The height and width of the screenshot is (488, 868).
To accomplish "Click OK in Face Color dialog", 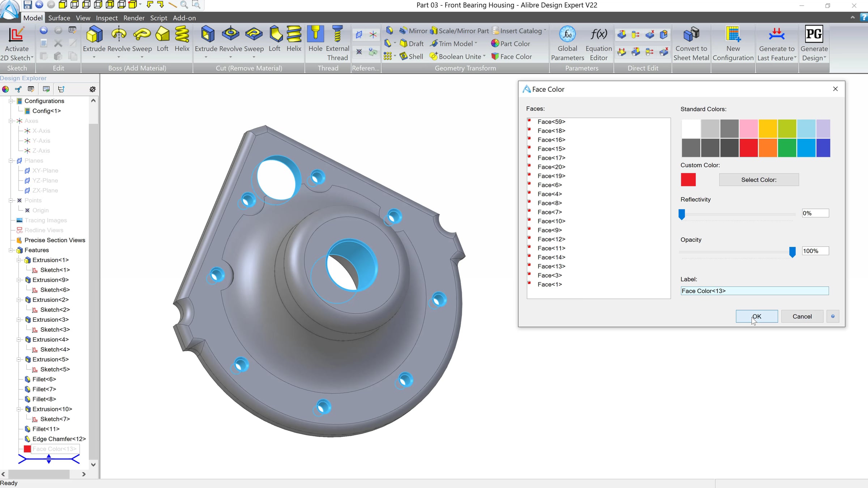I will 757,316.
